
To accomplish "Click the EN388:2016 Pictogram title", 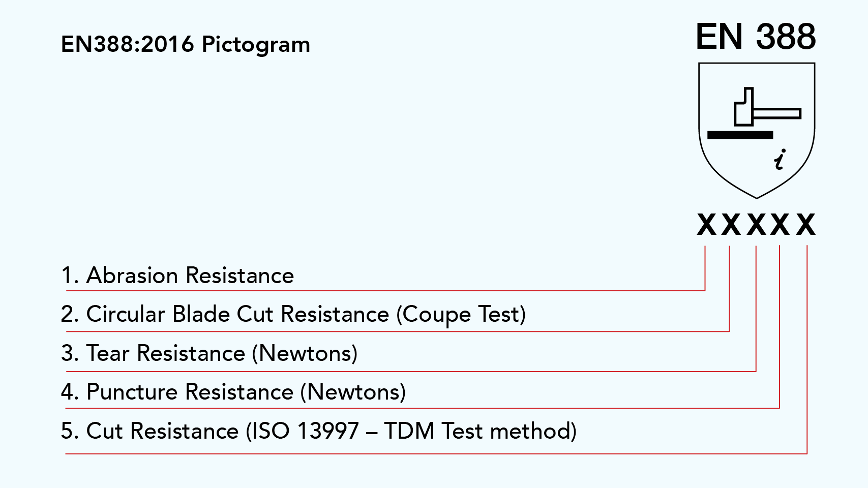I will [x=186, y=45].
